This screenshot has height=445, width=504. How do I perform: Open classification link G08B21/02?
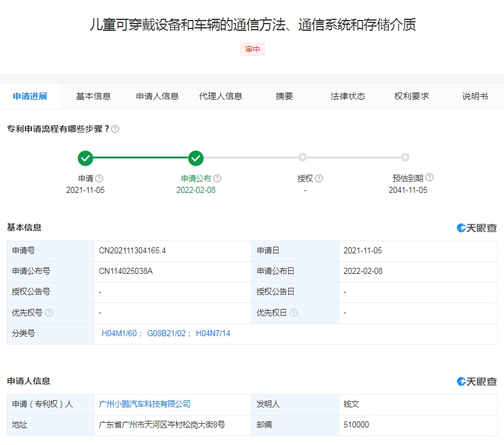[x=166, y=334]
